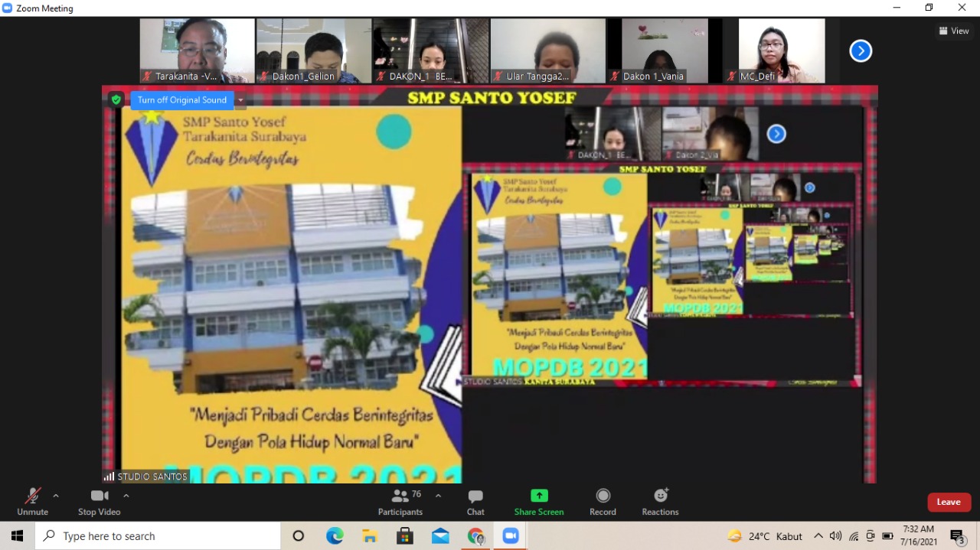980x550 pixels.
Task: Click the shared screen's nested next-arrow button
Action: coord(776,134)
